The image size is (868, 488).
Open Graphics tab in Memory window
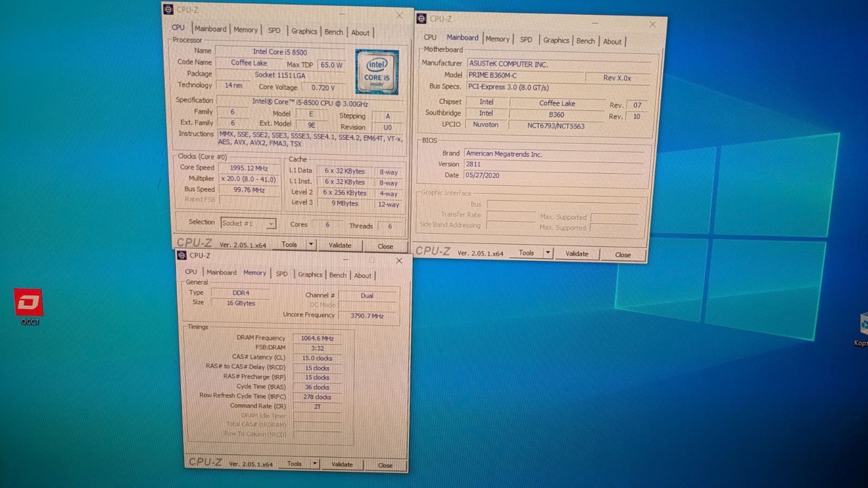click(310, 274)
